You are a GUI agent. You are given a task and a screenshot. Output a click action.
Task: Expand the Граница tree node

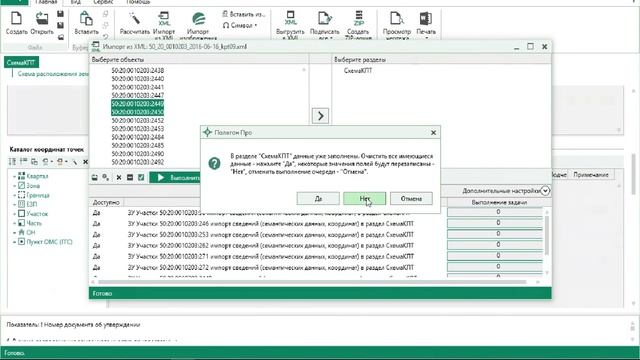click(14, 195)
